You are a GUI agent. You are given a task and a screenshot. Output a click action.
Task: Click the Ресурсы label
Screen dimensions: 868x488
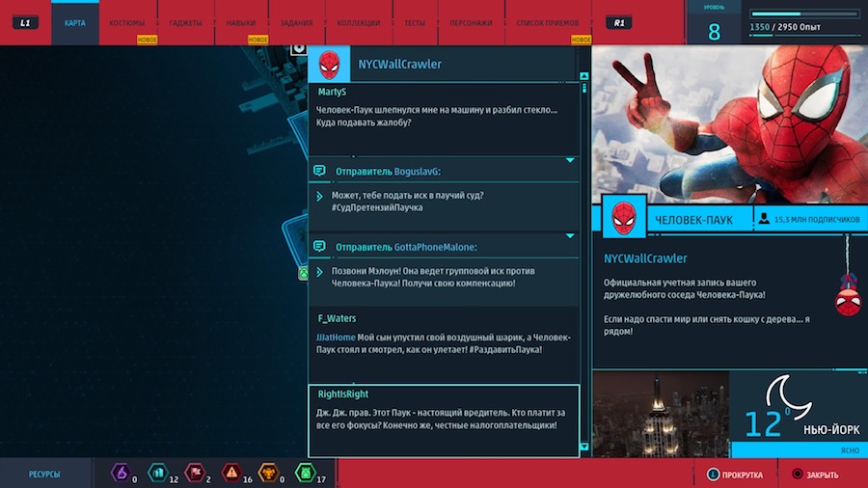[44, 474]
